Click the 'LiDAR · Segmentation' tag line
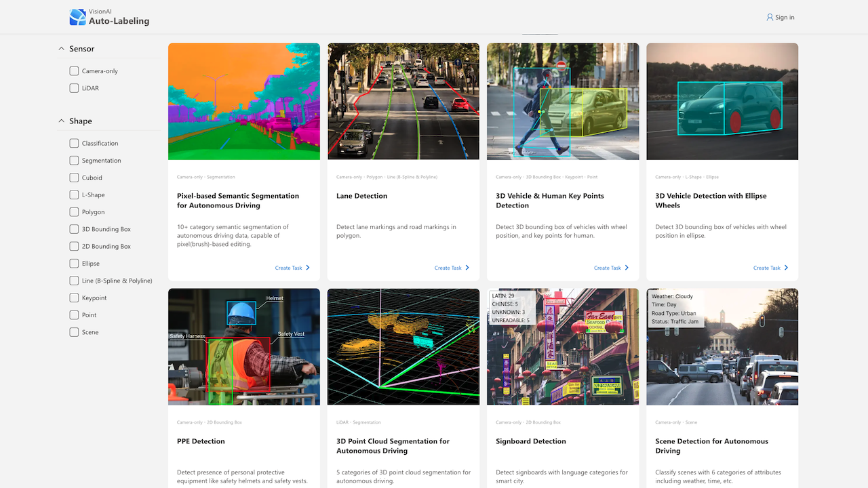Image resolution: width=868 pixels, height=488 pixels. click(x=359, y=422)
